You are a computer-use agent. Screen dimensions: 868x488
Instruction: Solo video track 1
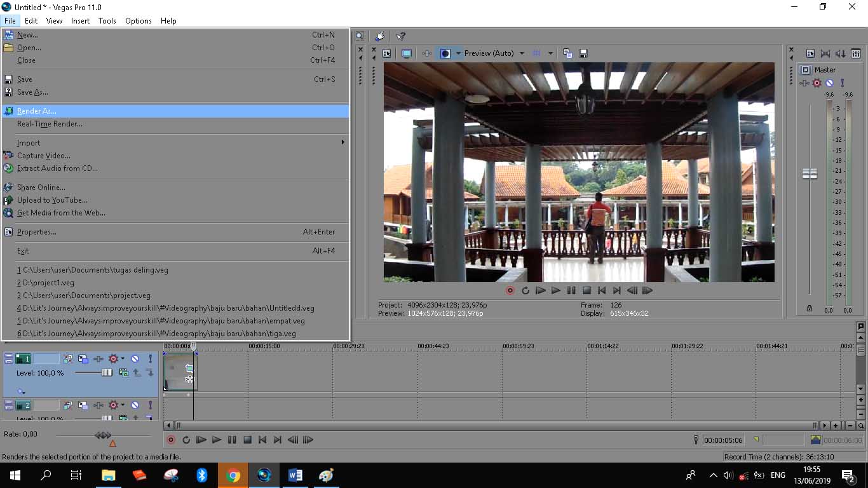(150, 359)
